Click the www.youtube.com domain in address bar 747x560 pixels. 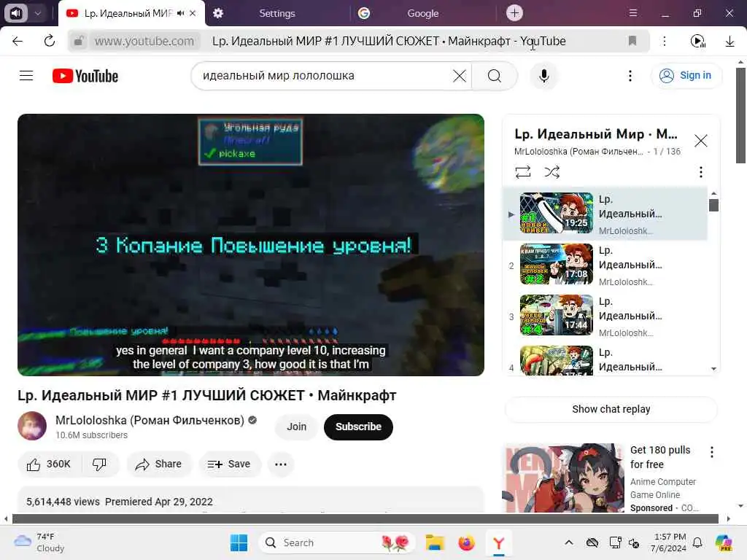[x=144, y=41]
